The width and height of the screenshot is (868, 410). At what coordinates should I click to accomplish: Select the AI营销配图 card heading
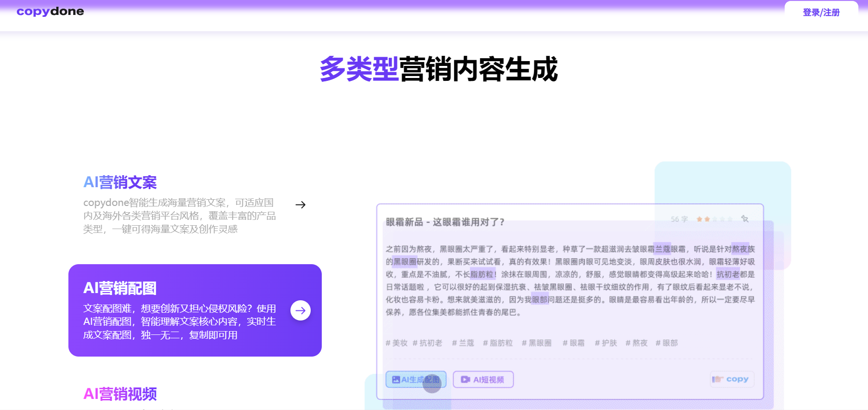[120, 288]
